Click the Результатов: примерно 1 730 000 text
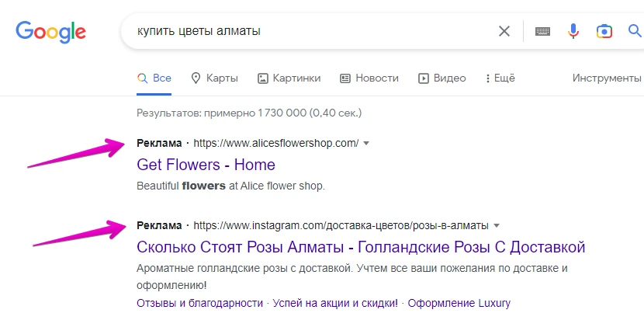This screenshot has height=334, width=644. tap(249, 113)
